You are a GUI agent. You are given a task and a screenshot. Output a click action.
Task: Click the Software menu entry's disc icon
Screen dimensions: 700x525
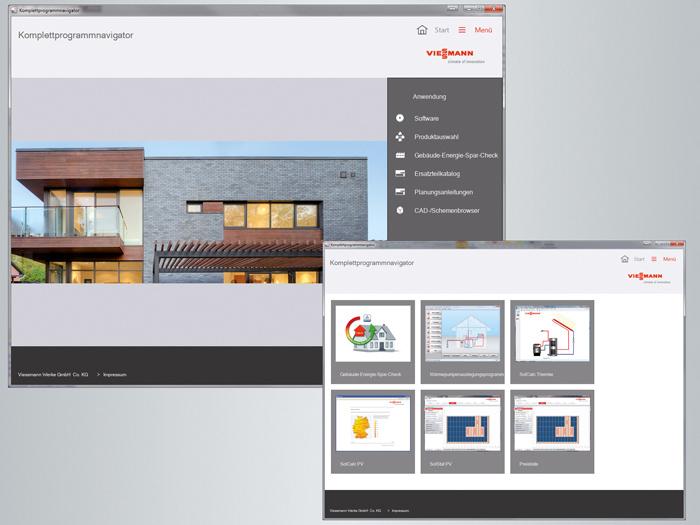pos(400,118)
